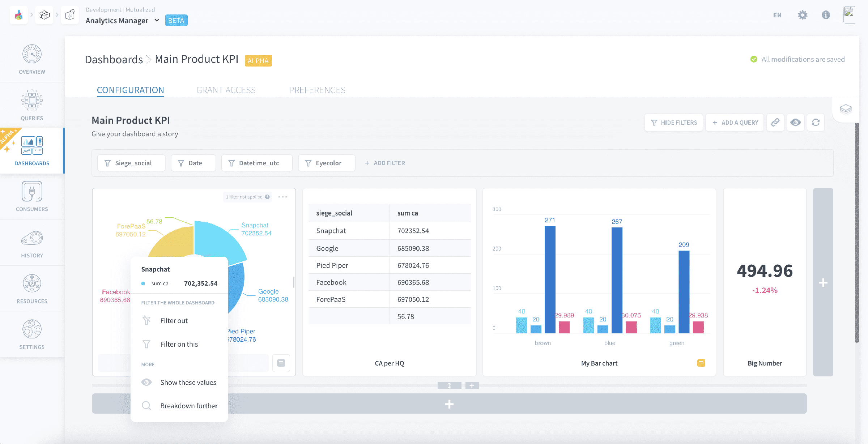Choose Breakdown further in context menu

(x=179, y=406)
